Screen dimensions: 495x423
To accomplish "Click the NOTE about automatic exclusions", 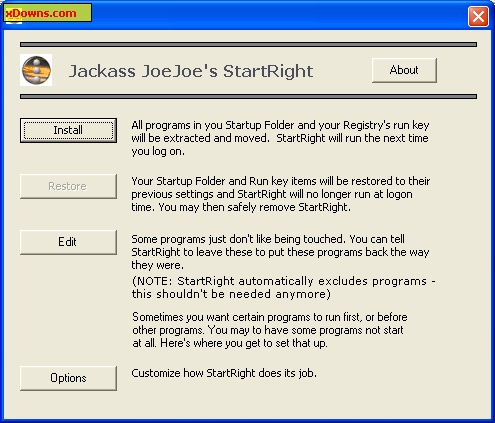I will click(x=284, y=288).
